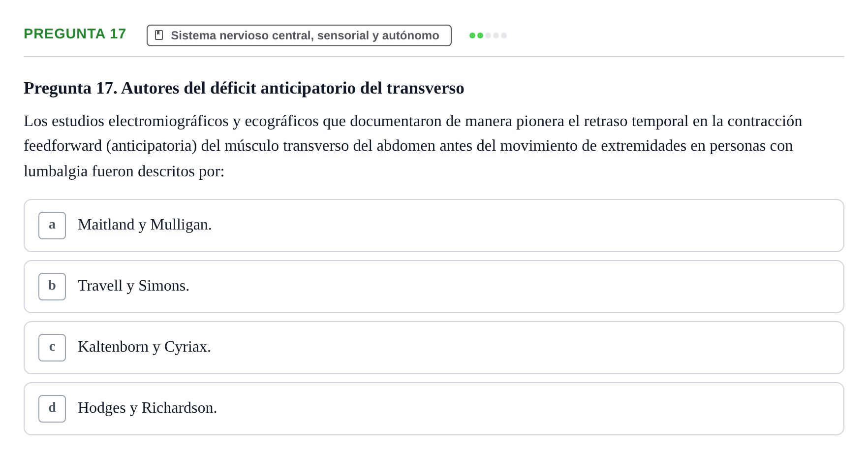This screenshot has height=459, width=868.
Task: Click the bold title 'Autores del déficit anticipatorio del transverso'
Action: click(292, 88)
